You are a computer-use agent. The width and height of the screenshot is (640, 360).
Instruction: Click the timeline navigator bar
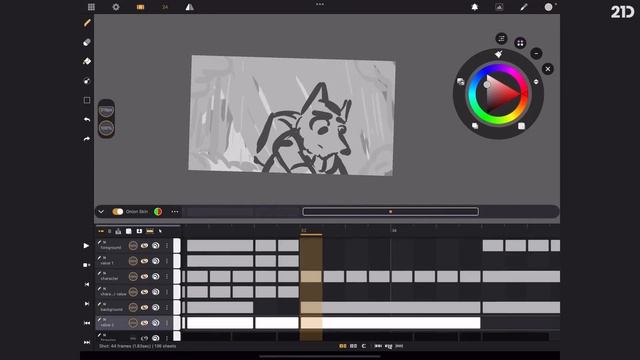coord(391,211)
